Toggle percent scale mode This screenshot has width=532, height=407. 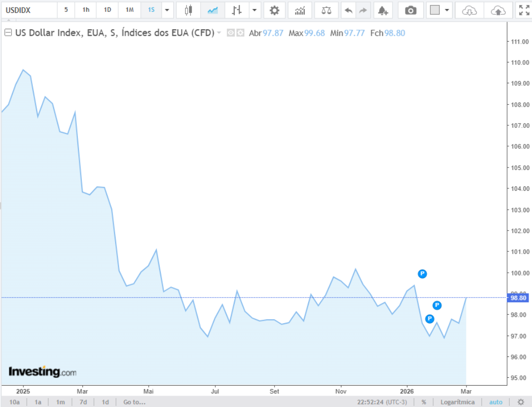pyautogui.click(x=424, y=402)
